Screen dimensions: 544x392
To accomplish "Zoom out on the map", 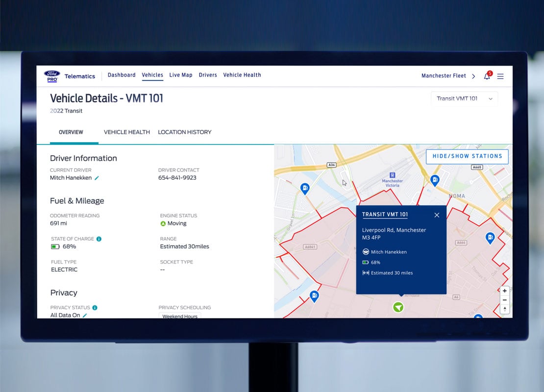I will (505, 300).
